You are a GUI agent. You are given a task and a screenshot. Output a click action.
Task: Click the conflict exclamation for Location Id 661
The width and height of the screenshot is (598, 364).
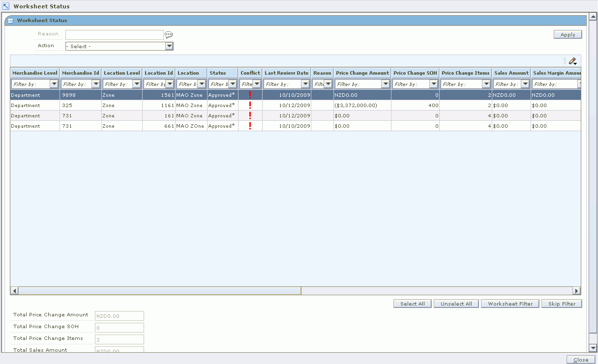point(250,126)
